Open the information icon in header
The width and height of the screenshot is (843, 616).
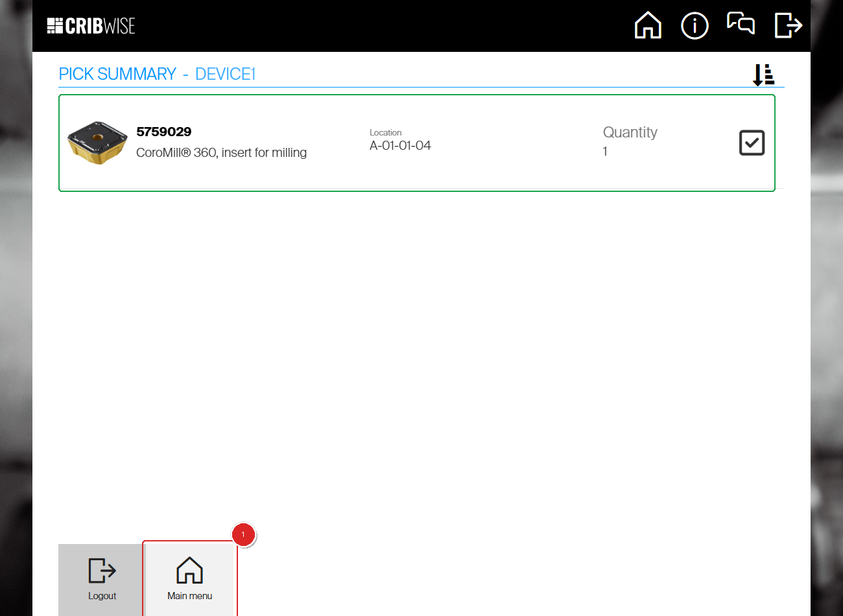tap(695, 26)
